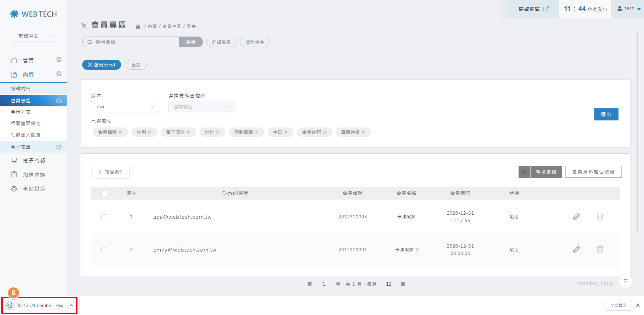Image resolution: width=644 pixels, height=315 pixels.
Task: Check the box for row 1 member
Action: pos(104,217)
